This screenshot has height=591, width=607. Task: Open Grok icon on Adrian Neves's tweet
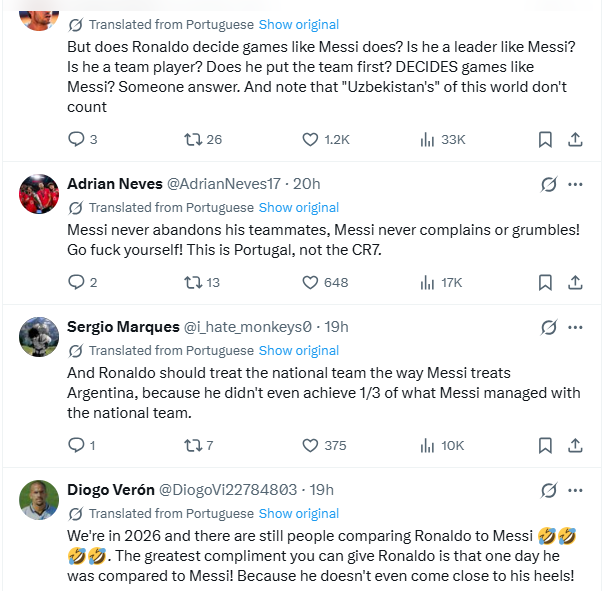[x=549, y=184]
